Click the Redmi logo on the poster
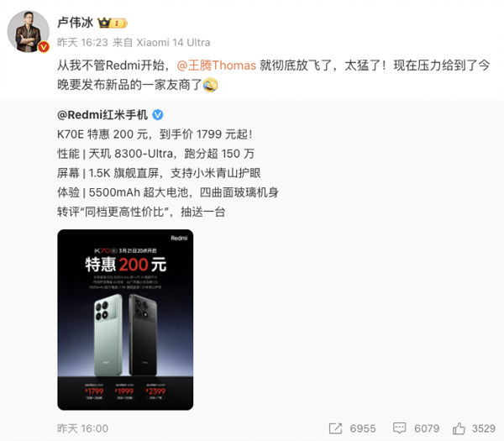This screenshot has width=504, height=441. coord(179,239)
